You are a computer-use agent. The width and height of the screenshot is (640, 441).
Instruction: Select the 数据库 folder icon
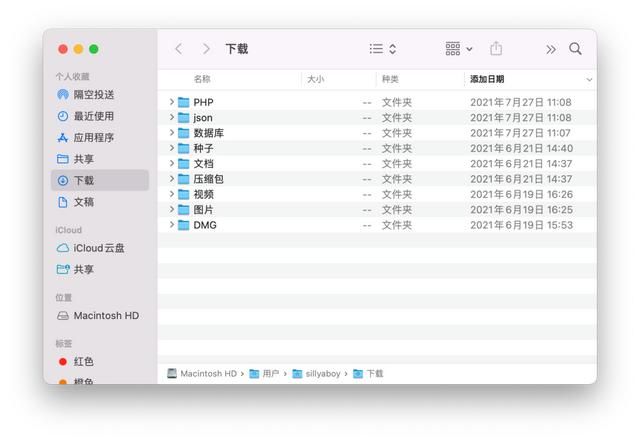[184, 133]
